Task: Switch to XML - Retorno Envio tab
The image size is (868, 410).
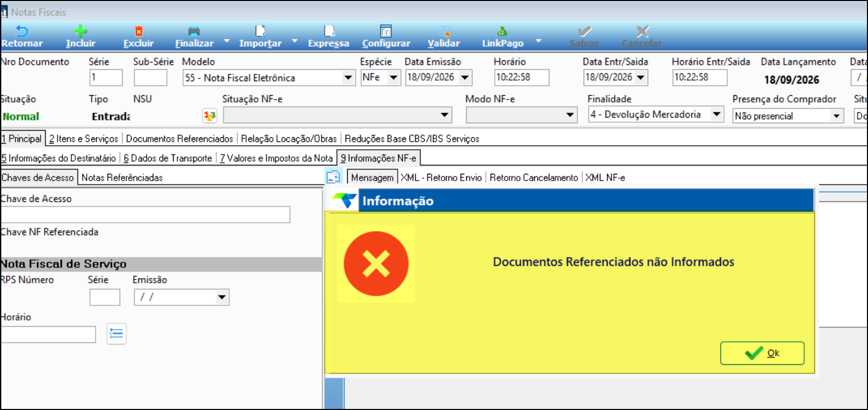Action: tap(441, 177)
